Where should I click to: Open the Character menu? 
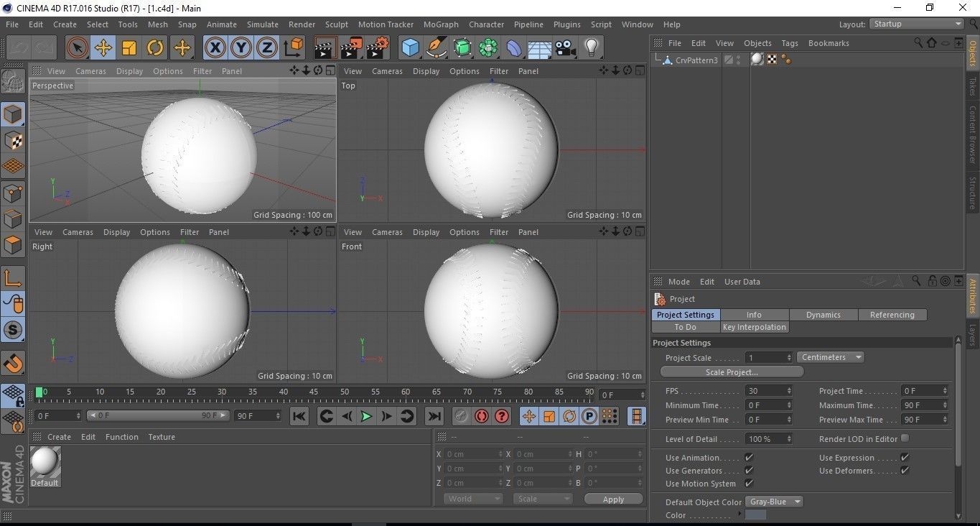pyautogui.click(x=487, y=24)
